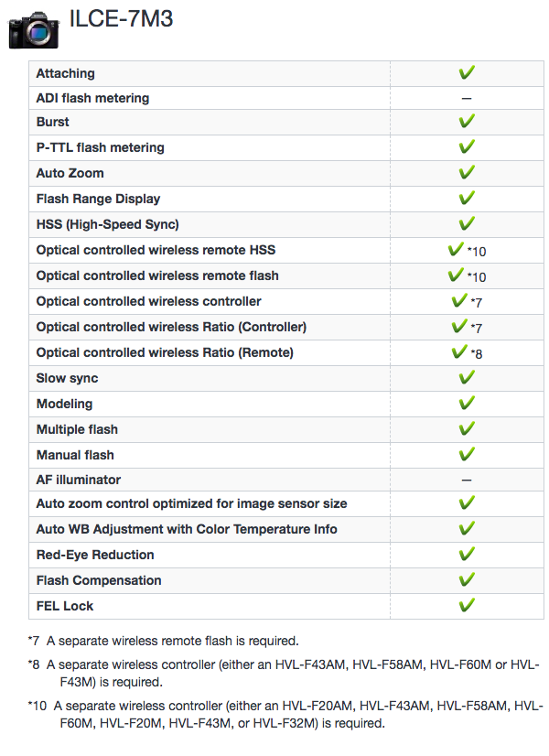Click the *10 note marker for remote HSS

pos(477,251)
